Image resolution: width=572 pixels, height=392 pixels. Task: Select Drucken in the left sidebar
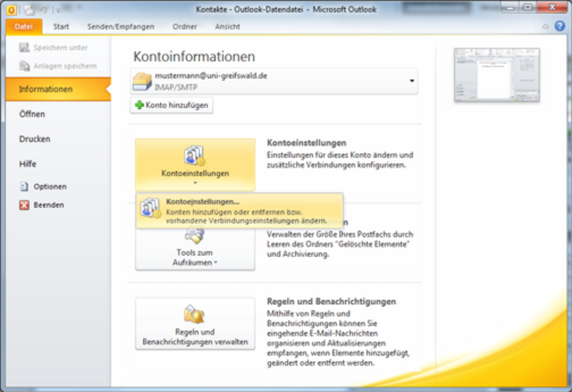point(35,139)
